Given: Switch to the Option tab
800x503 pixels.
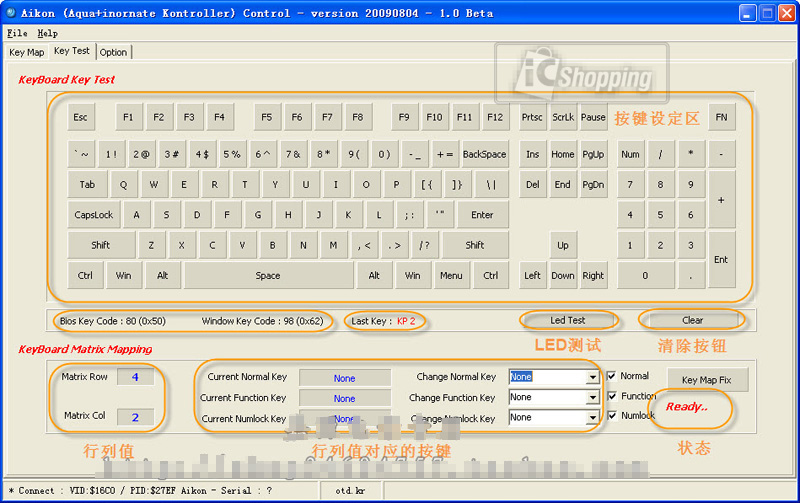Looking at the screenshot, I should pyautogui.click(x=113, y=52).
